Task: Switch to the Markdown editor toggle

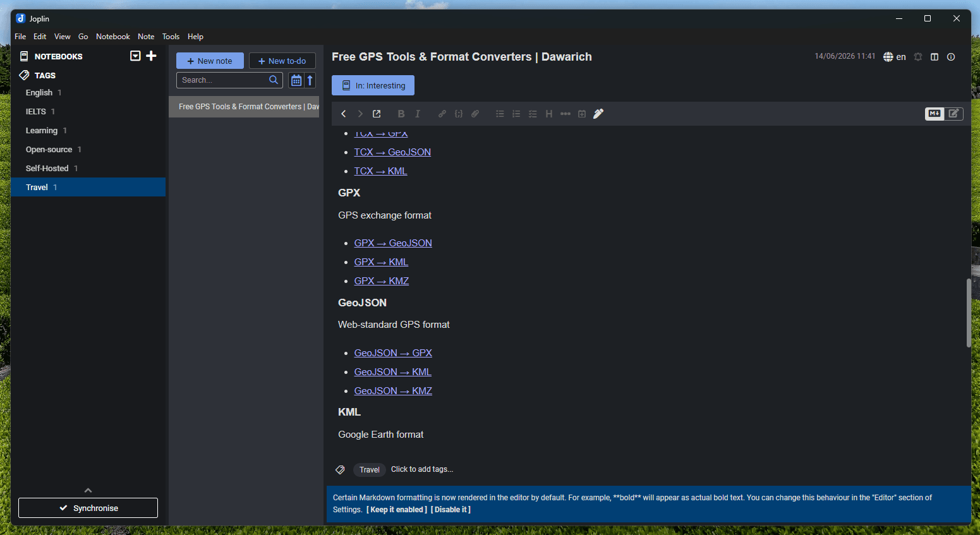Action: (935, 114)
